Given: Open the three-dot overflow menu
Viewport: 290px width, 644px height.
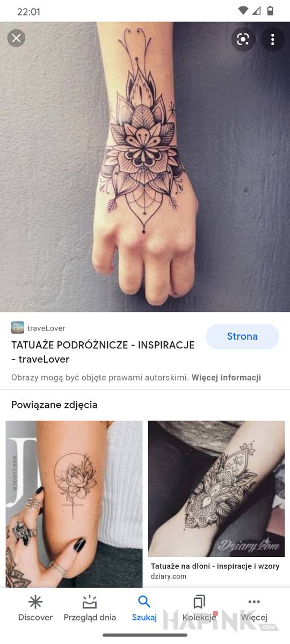Looking at the screenshot, I should click(273, 39).
